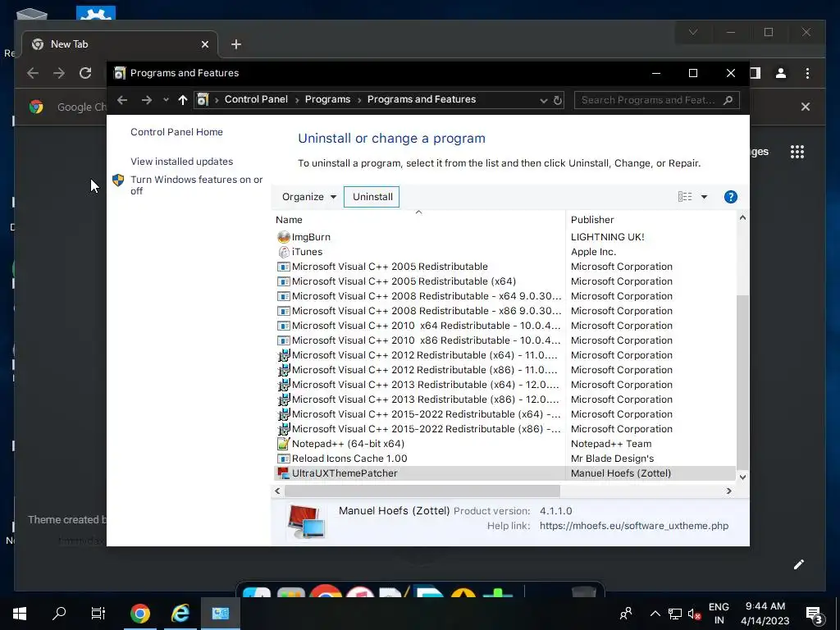
Task: Select Programs and Features breadcrumb
Action: point(421,99)
